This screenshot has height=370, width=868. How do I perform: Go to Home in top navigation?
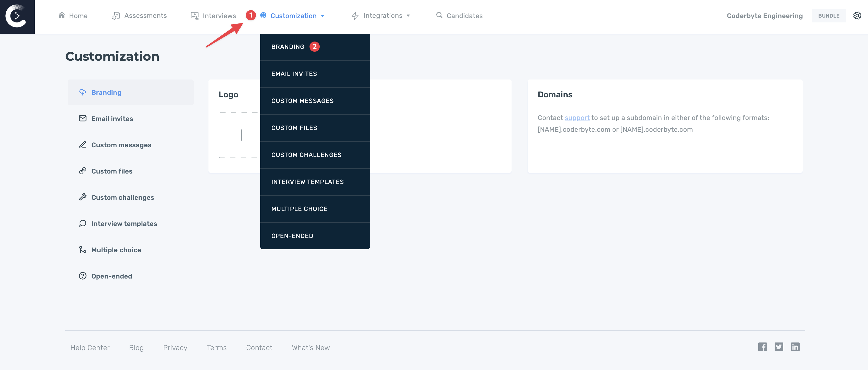[78, 16]
